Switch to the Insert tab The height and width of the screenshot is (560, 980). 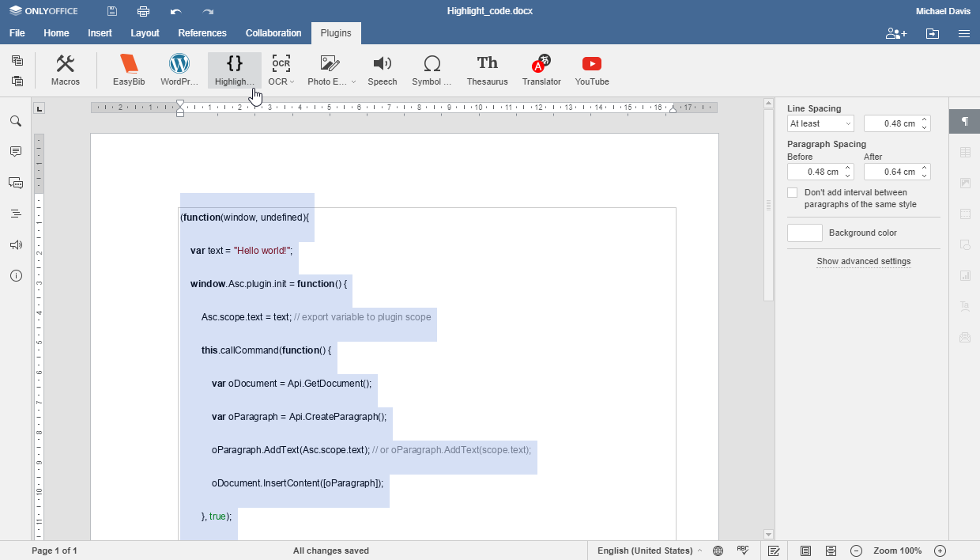pyautogui.click(x=100, y=33)
